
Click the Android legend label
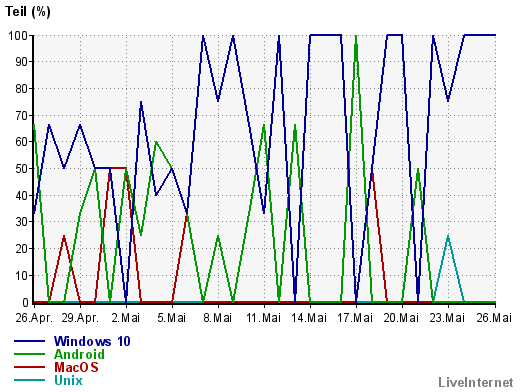point(79,354)
